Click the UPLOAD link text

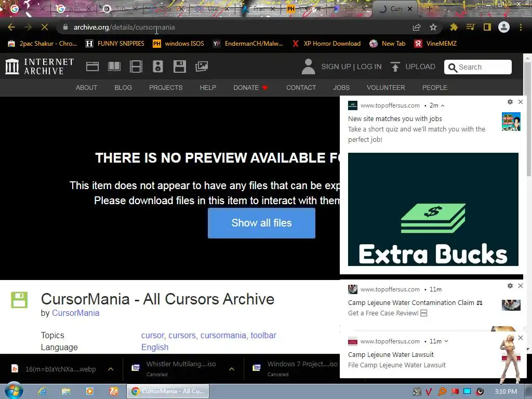pyautogui.click(x=420, y=66)
